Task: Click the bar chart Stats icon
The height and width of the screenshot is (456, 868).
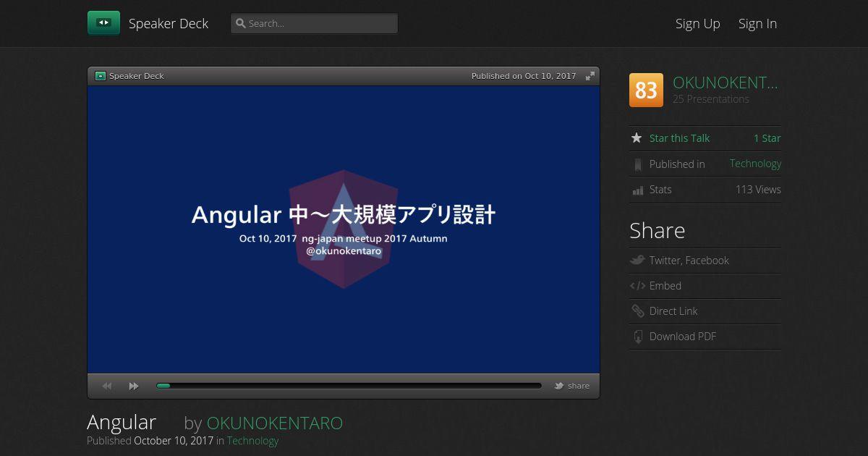Action: [637, 190]
